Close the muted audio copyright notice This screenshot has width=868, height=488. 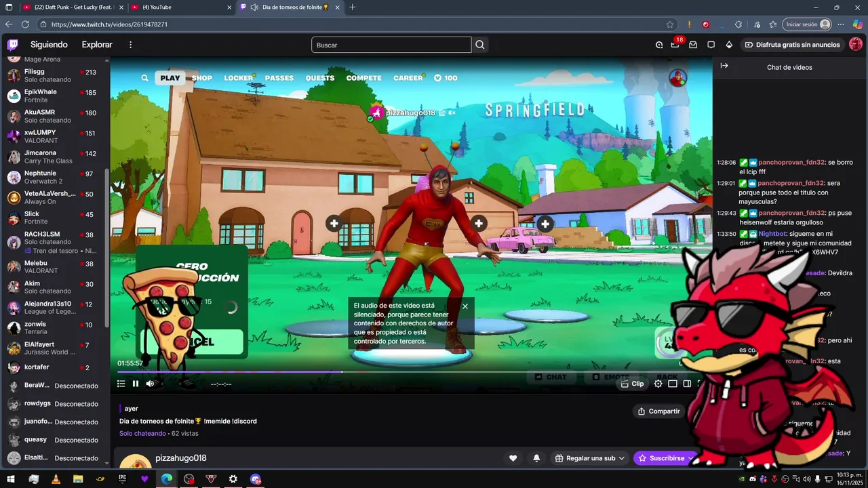(465, 306)
